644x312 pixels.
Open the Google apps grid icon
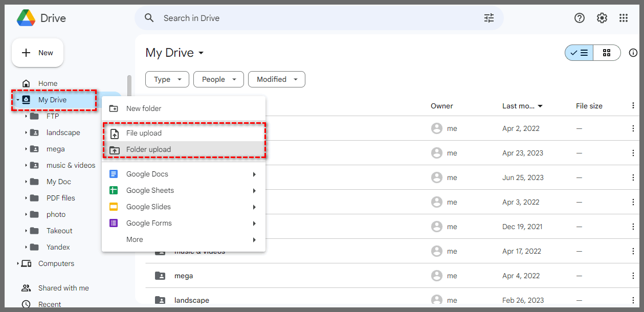[624, 18]
